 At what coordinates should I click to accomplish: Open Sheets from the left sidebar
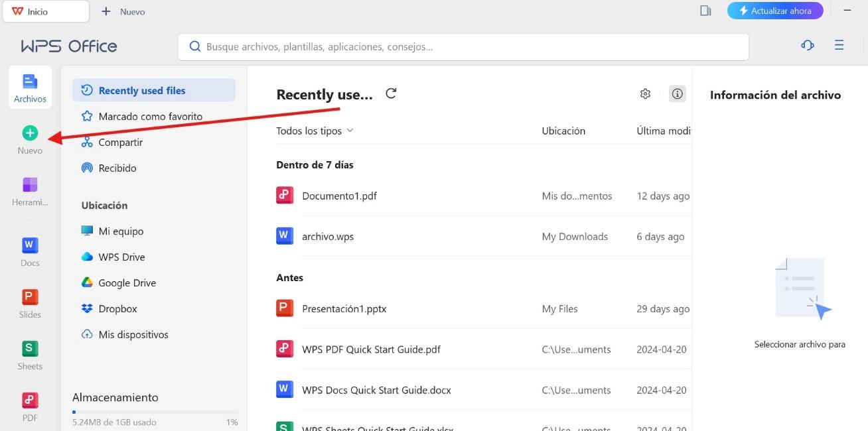coord(30,349)
